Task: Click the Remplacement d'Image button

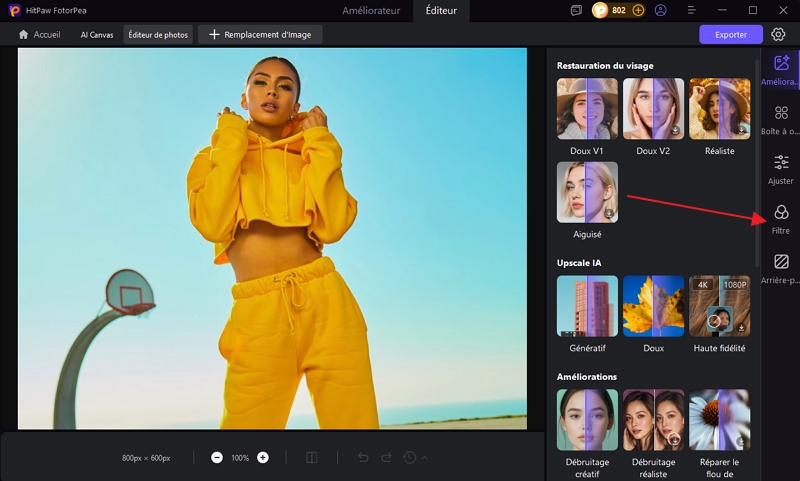Action: point(260,34)
